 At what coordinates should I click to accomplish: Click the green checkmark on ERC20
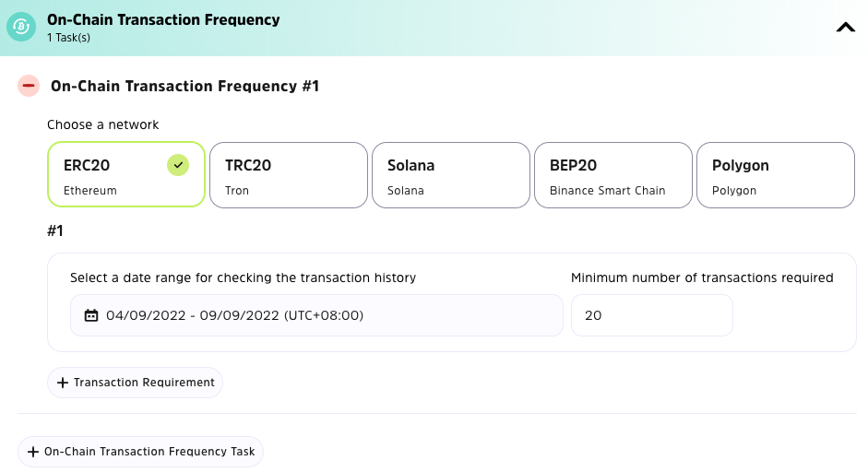[x=178, y=165]
